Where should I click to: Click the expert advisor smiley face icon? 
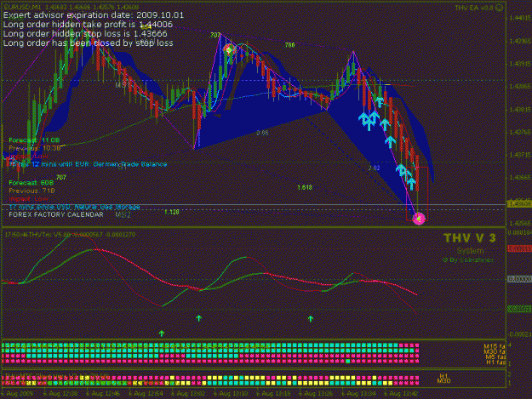point(500,8)
